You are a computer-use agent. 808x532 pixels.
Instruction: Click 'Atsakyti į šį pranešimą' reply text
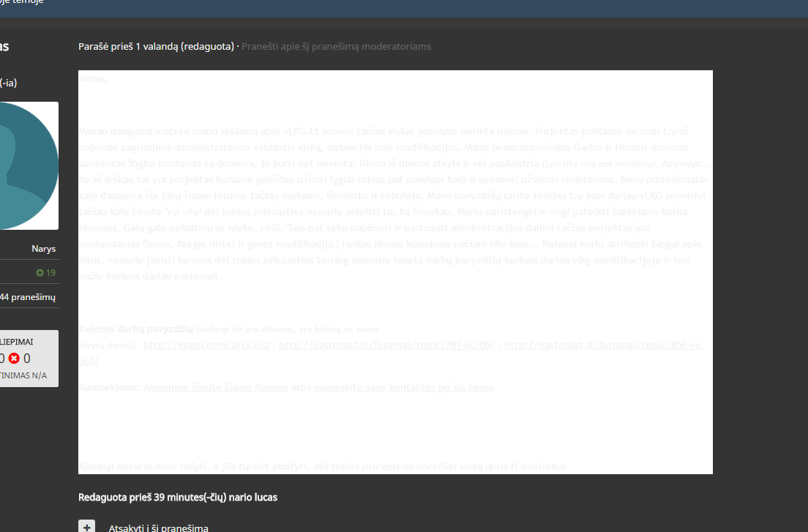159,528
